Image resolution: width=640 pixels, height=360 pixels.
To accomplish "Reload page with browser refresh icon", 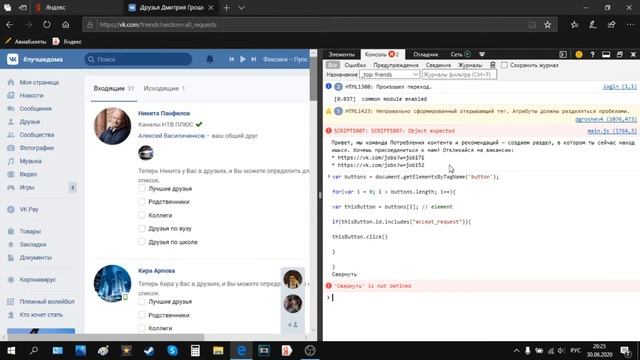I will tap(47, 24).
